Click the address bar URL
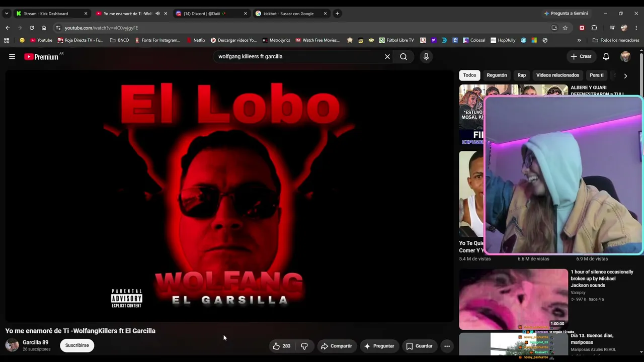 [x=101, y=28]
